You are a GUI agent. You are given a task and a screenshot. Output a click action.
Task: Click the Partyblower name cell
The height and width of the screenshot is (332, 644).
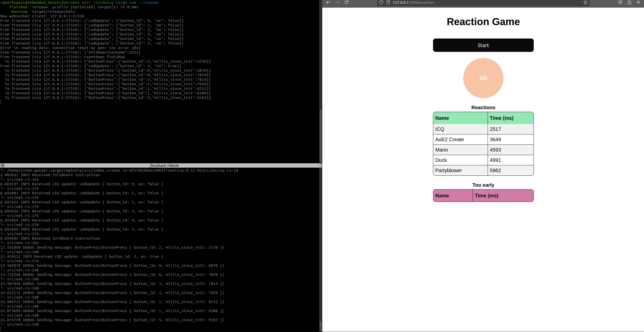460,170
